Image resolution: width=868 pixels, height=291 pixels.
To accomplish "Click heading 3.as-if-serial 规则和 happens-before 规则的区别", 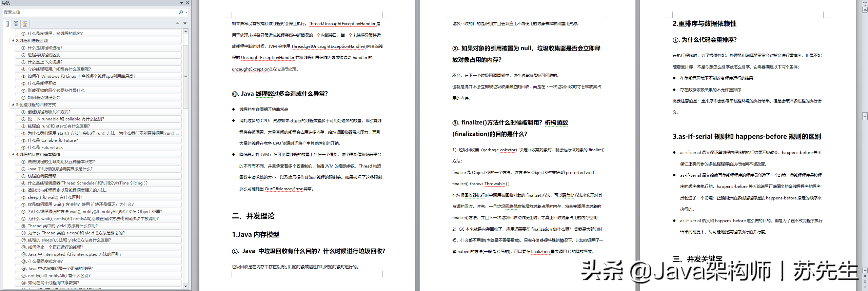I will [x=747, y=136].
